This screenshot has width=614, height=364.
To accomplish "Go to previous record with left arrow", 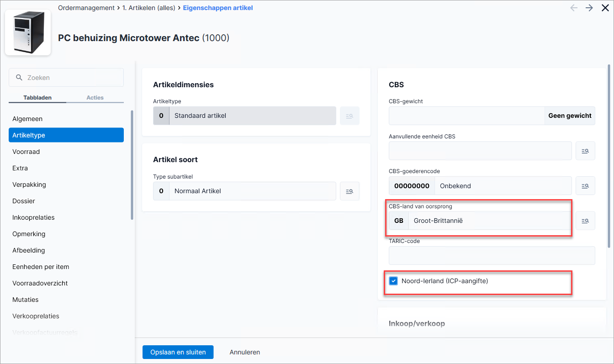I will point(574,8).
